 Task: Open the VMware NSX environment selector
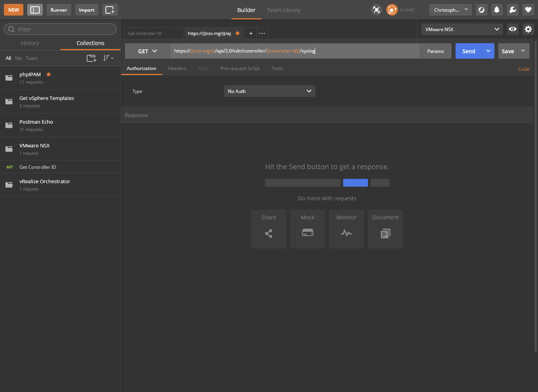click(462, 30)
